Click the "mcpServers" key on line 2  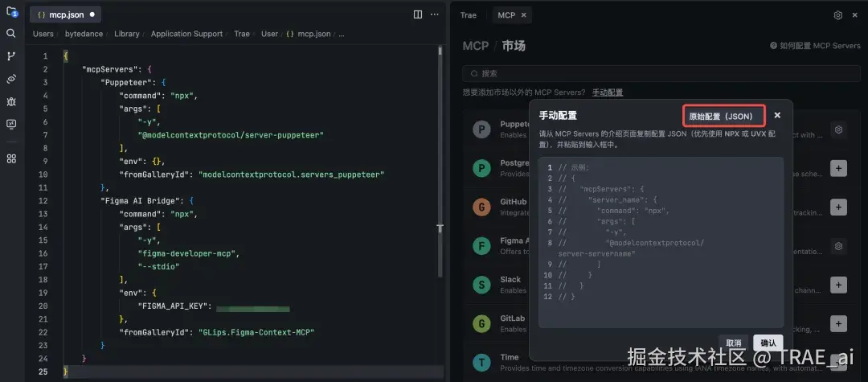[109, 69]
